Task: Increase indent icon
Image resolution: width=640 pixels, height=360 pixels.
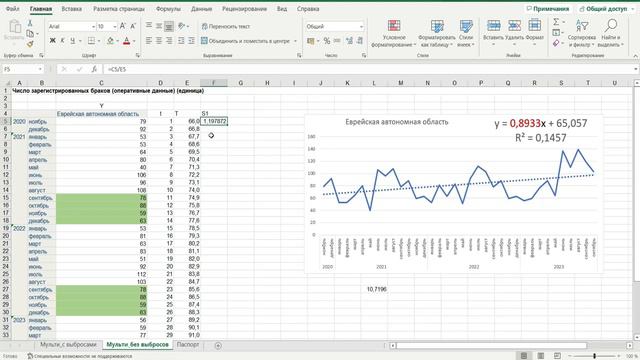Action: tap(191, 40)
